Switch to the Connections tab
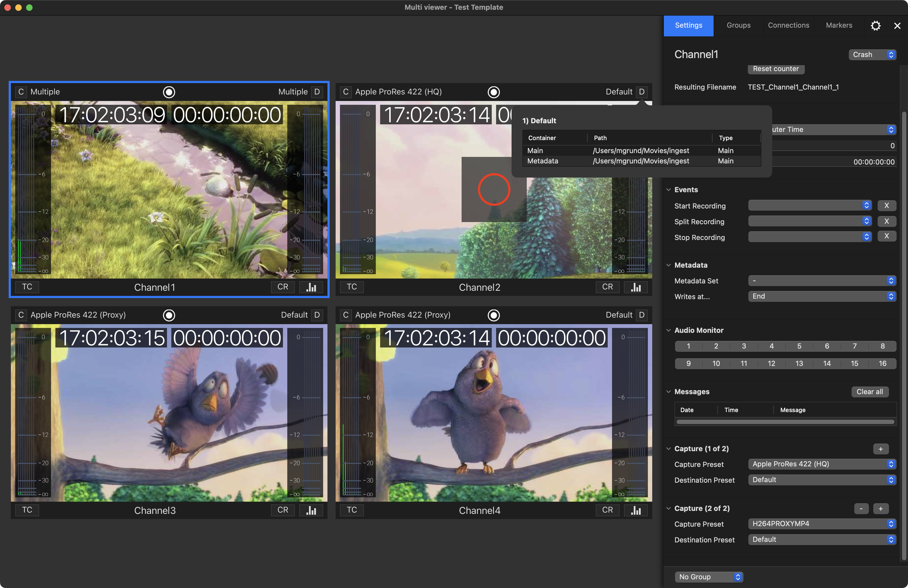Viewport: 908px width, 588px height. [x=789, y=26]
